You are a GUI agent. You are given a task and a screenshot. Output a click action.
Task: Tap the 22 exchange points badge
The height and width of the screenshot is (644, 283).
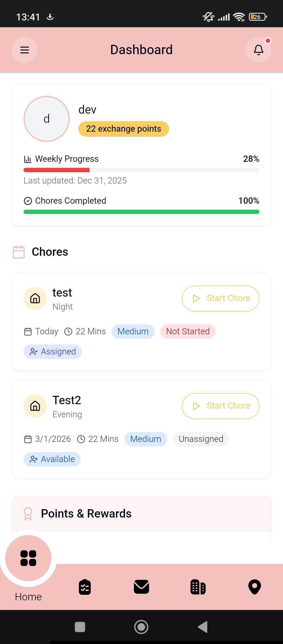124,129
